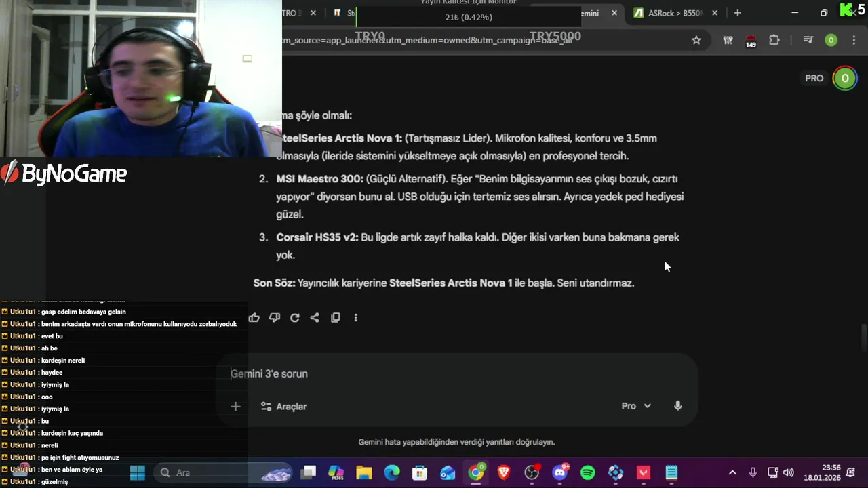Screen dimensions: 868x488
Task: Open more options under the response
Action: [355, 317]
